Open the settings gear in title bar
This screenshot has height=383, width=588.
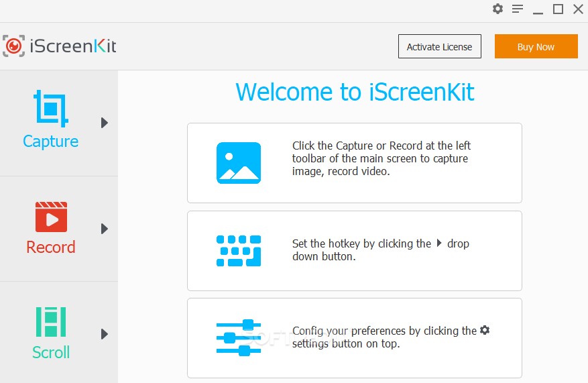(497, 9)
